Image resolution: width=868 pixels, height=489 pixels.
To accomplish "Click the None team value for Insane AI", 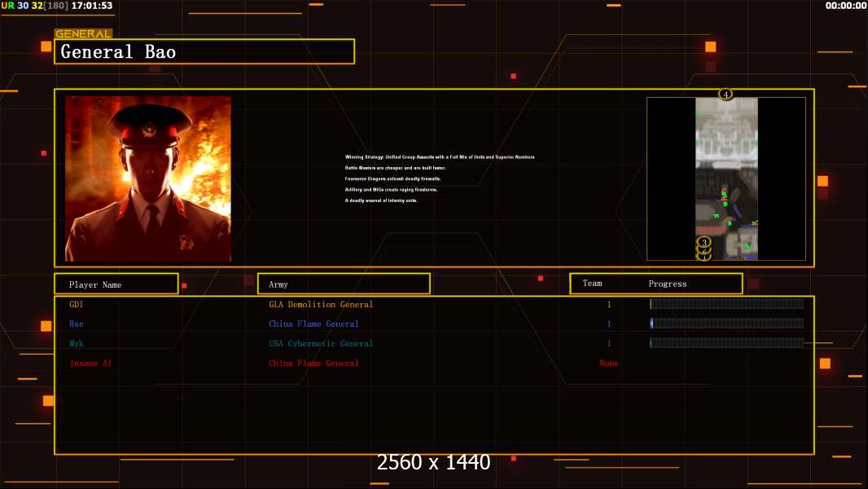I will click(608, 363).
